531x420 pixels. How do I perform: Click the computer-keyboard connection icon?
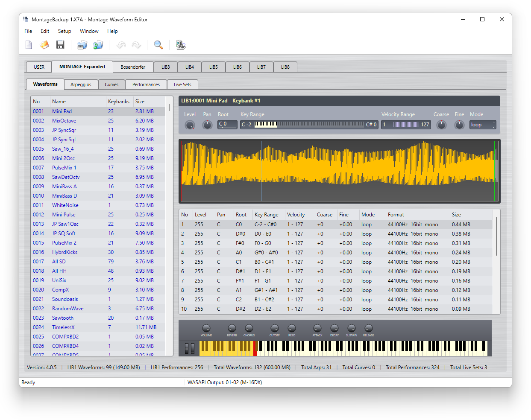(181, 45)
